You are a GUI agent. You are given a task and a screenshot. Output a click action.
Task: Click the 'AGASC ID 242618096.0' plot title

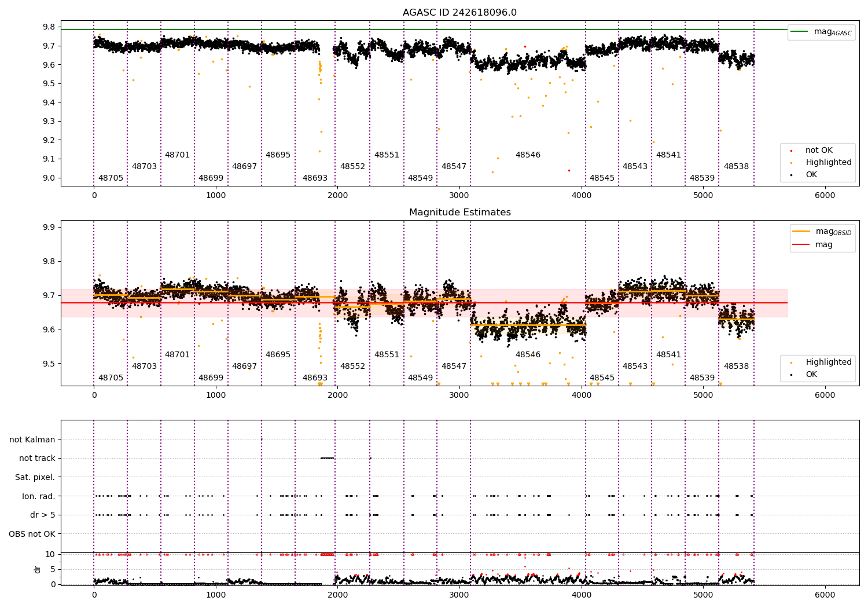tap(459, 13)
